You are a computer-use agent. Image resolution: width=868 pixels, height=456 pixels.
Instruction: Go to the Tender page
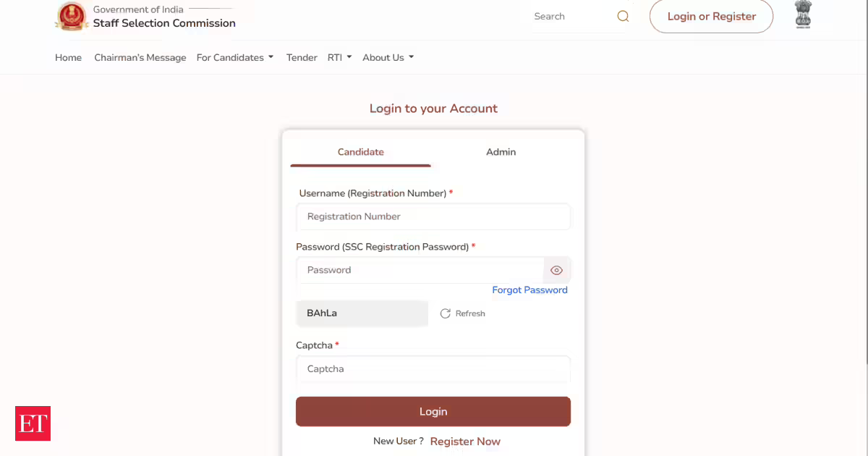302,58
